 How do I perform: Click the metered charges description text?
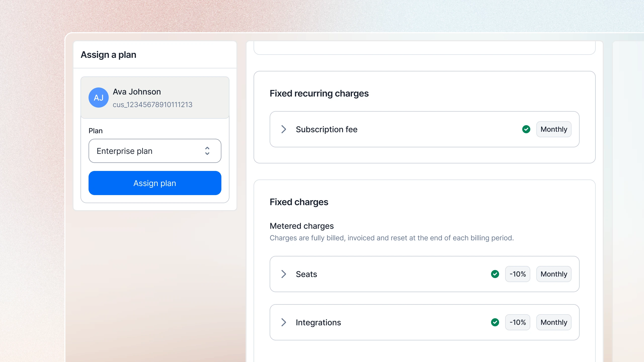coord(392,238)
